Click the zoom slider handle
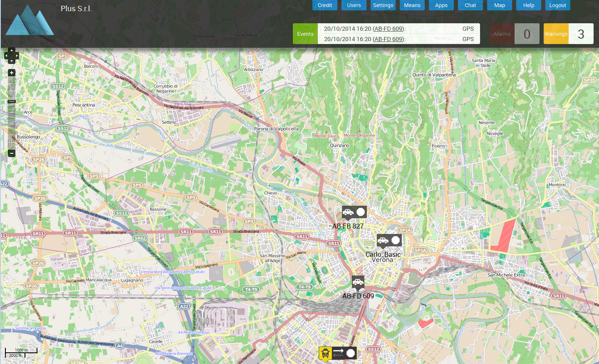 point(12,101)
